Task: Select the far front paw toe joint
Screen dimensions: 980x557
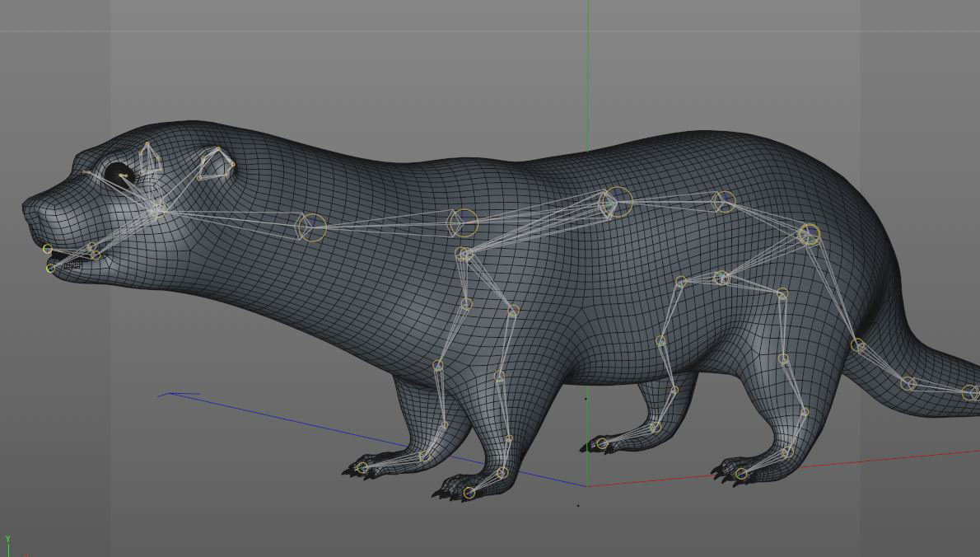Action: tap(362, 468)
